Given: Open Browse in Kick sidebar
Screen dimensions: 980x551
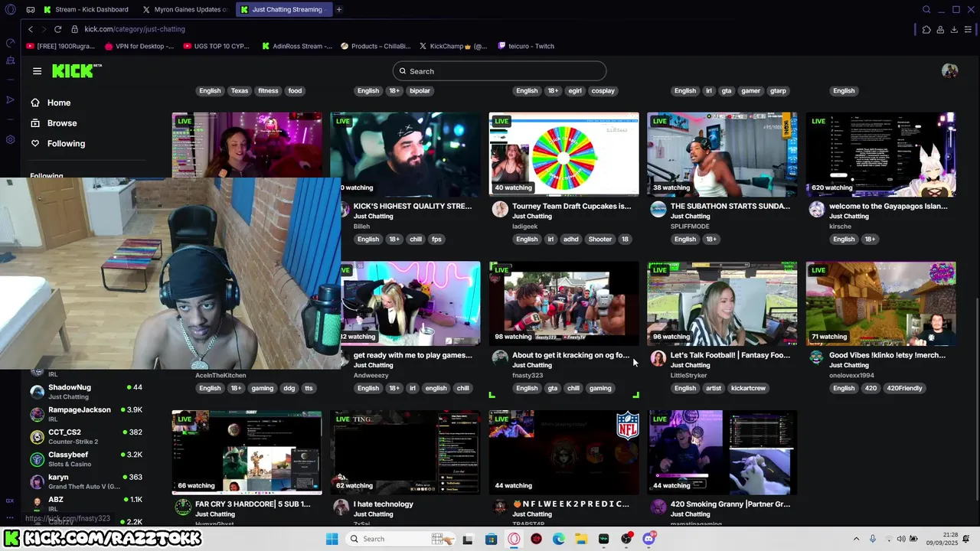Looking at the screenshot, I should 54,123.
